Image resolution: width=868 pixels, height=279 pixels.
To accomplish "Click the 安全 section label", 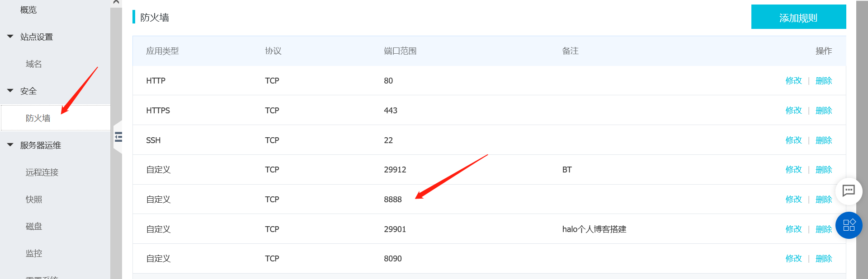I will [x=28, y=91].
